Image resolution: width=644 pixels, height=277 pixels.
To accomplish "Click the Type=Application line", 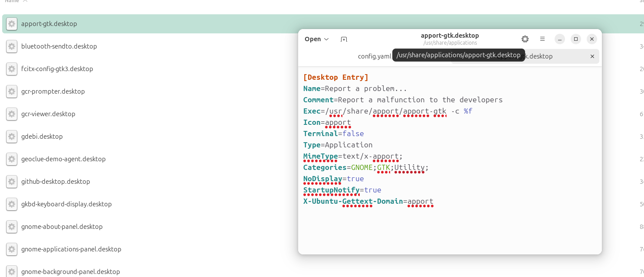I will [x=338, y=145].
